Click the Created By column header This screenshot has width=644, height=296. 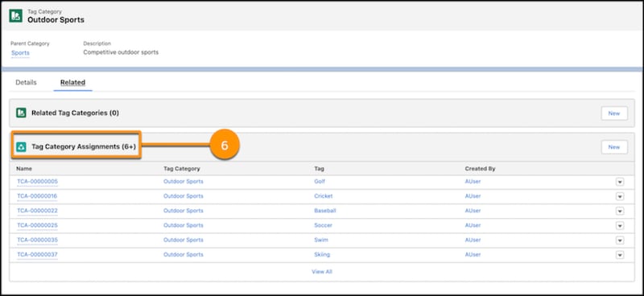click(x=480, y=169)
